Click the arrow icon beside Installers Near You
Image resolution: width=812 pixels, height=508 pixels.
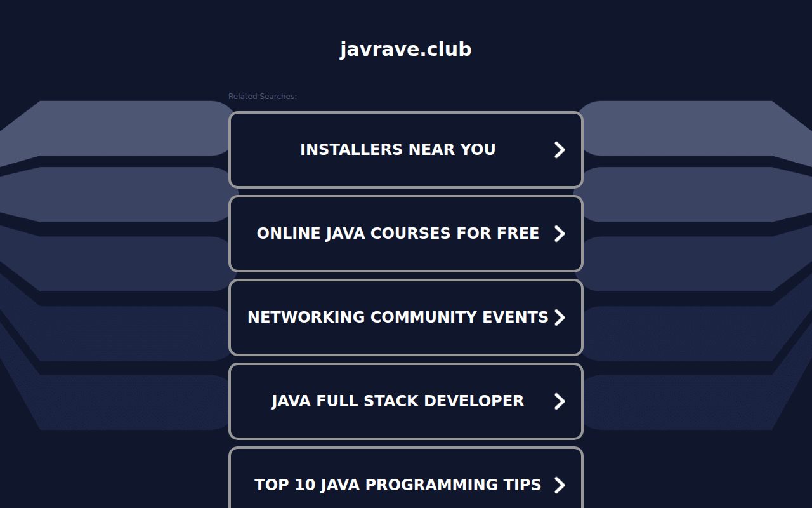[x=559, y=150]
